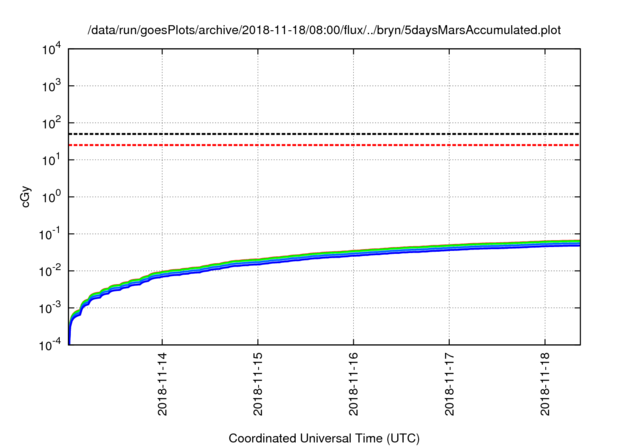Click the 10^0 y-axis tick label
Viewport: 640px width, 448px height.
click(x=51, y=197)
